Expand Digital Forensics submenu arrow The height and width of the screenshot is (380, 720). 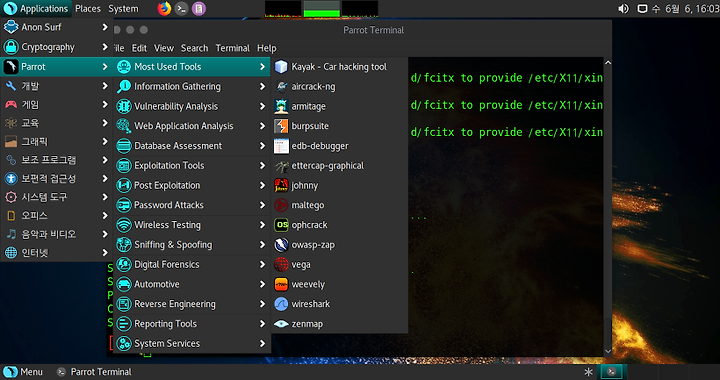point(262,264)
